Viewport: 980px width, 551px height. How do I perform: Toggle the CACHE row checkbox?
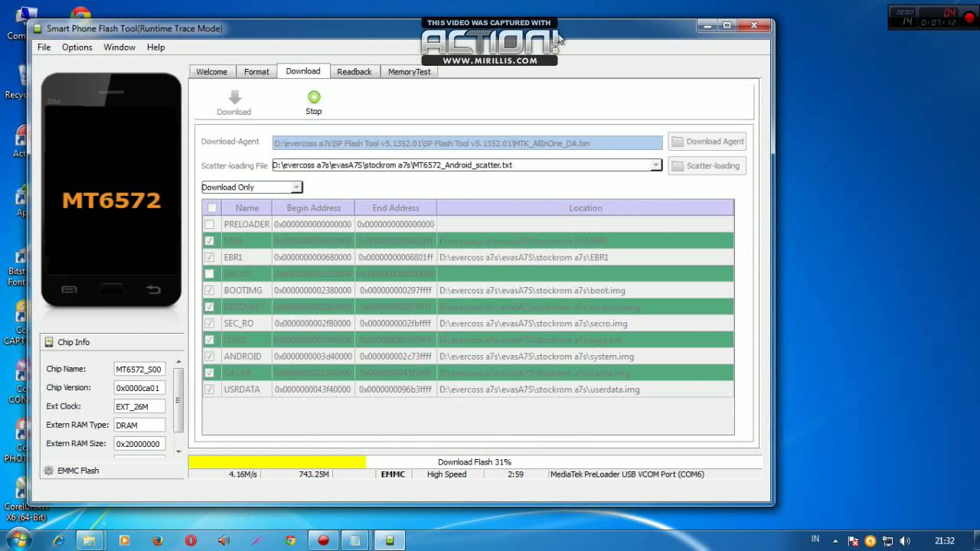(210, 373)
